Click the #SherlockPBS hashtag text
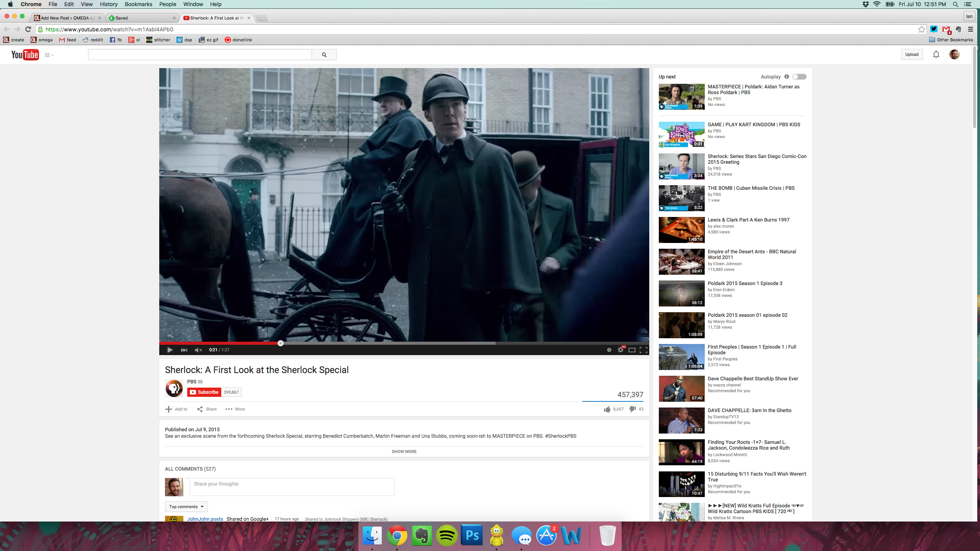The height and width of the screenshot is (551, 980). [x=560, y=436]
